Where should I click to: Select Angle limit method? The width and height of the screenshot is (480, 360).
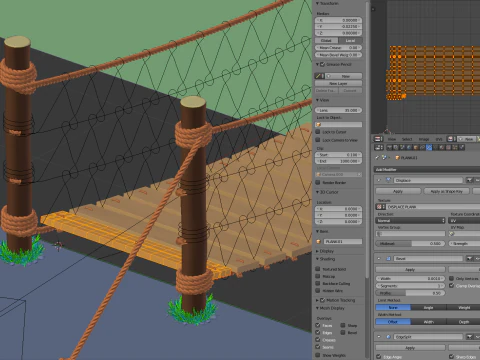428,307
